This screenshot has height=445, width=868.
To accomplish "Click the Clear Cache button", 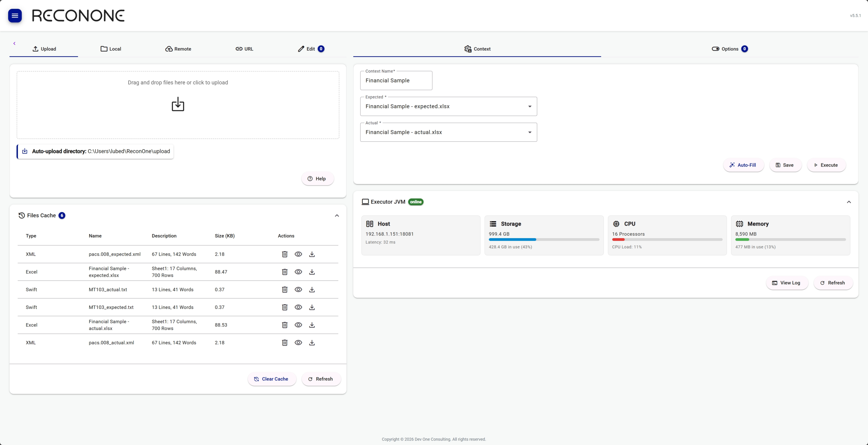I will [x=272, y=379].
